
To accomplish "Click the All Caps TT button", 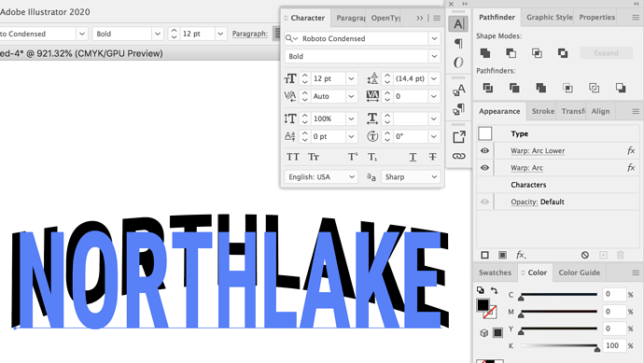I will 293,157.
